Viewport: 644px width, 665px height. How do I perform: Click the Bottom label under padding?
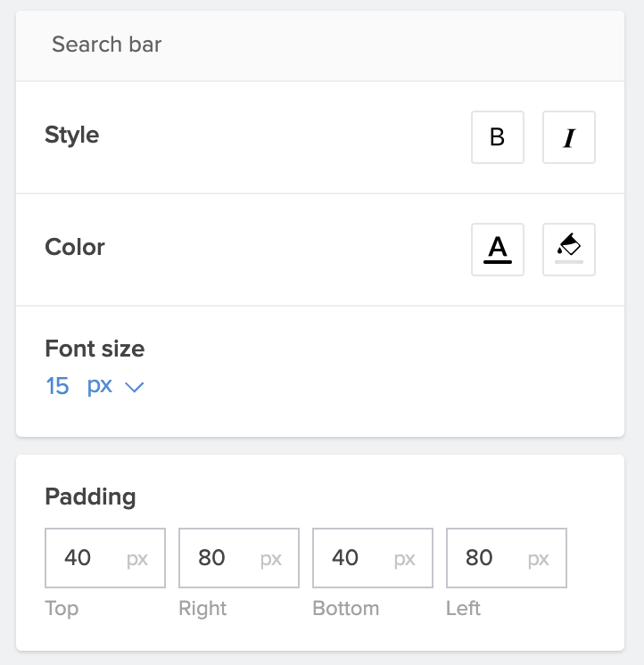tap(346, 609)
